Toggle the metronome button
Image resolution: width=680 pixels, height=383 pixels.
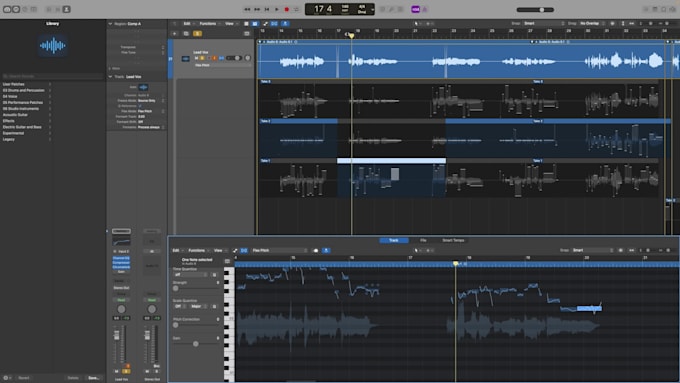[425, 9]
